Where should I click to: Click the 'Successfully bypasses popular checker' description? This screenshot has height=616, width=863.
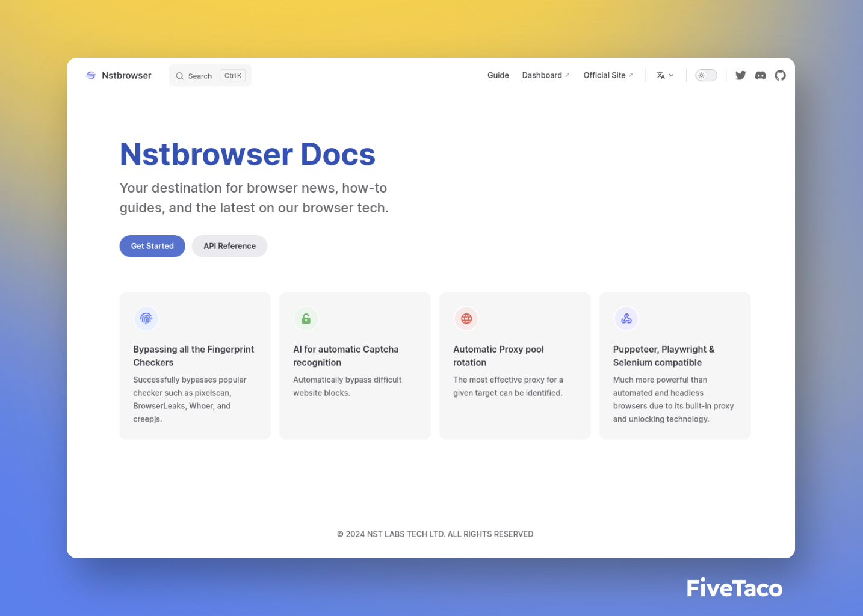pos(190,399)
